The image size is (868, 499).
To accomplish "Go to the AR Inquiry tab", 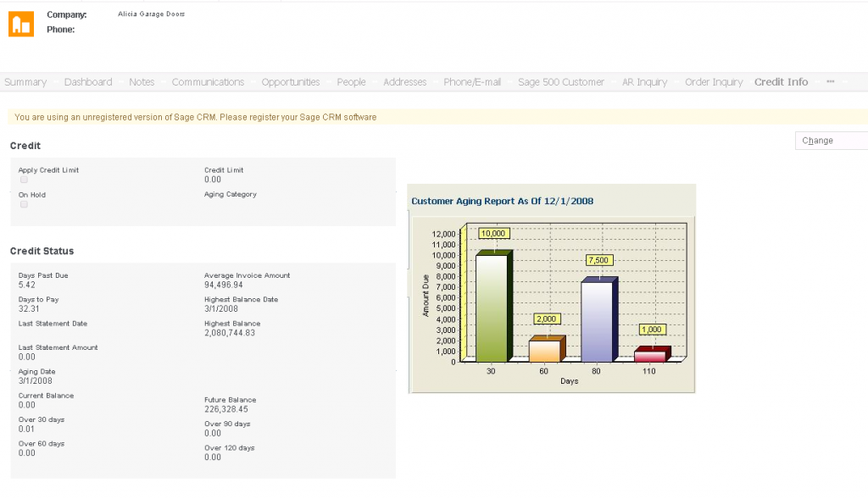I will point(644,82).
